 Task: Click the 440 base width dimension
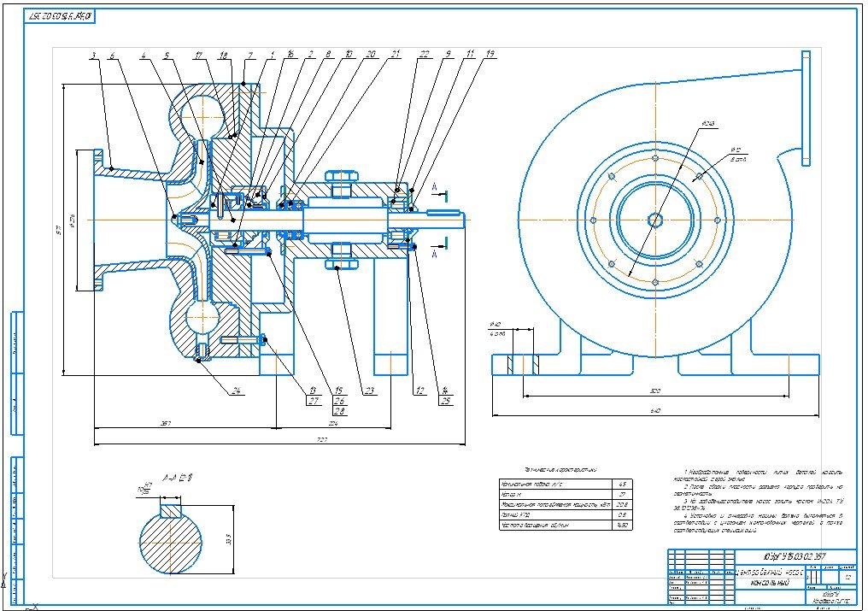[x=656, y=411]
